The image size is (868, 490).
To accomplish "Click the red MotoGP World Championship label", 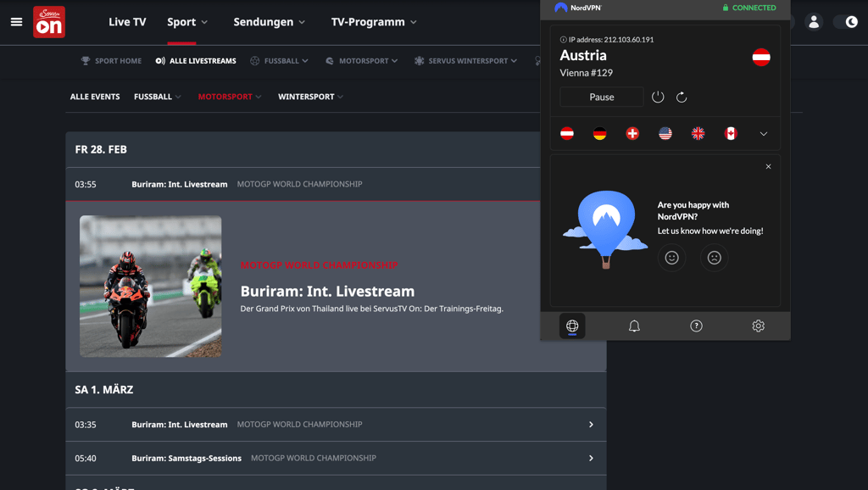I will point(319,265).
